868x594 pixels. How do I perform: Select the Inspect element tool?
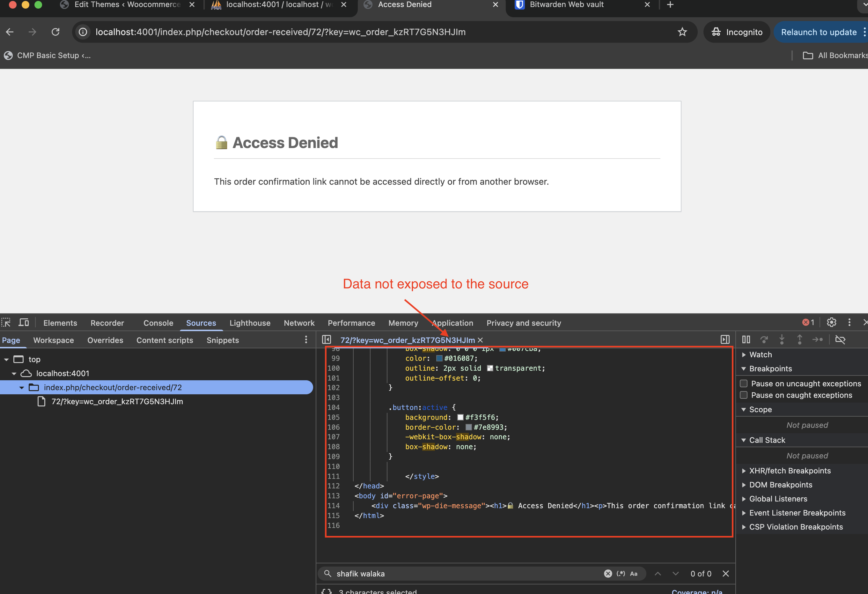6,322
